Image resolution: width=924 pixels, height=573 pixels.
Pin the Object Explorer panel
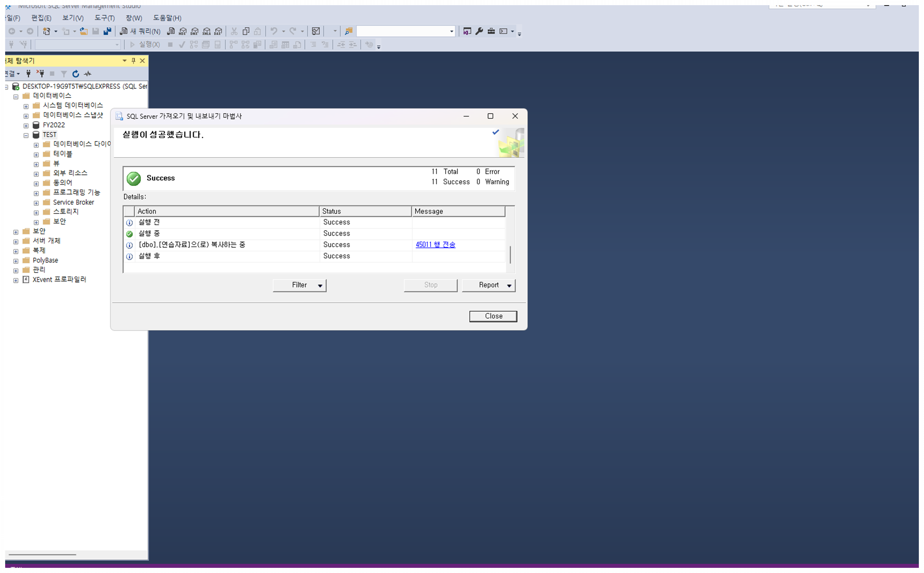[x=133, y=60]
